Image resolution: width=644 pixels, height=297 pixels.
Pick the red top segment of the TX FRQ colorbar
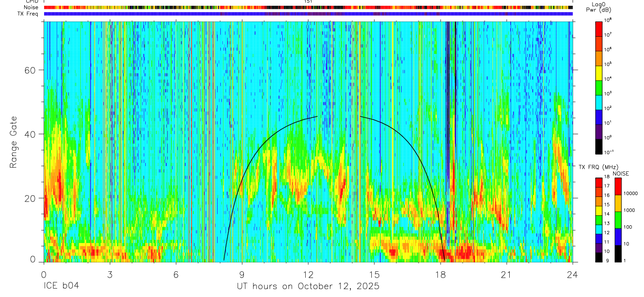[598, 182]
